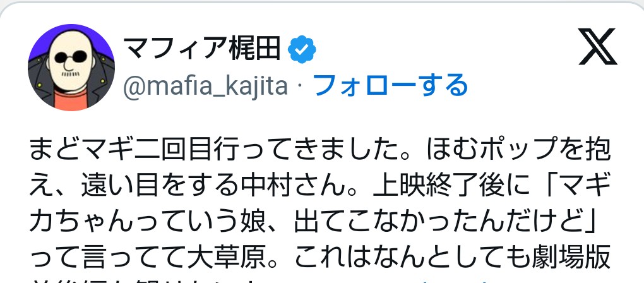
Task: Open マフィア梶田's profile avatar
Action: (x=70, y=68)
